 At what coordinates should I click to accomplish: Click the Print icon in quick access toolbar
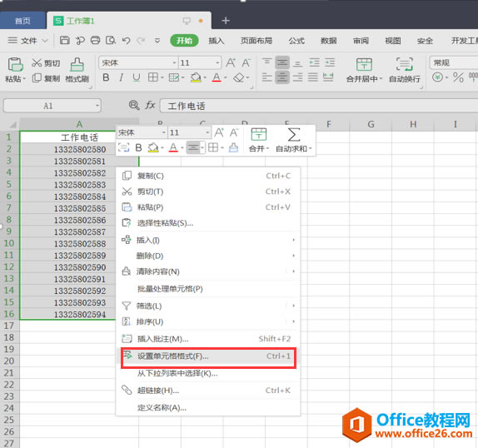point(96,40)
